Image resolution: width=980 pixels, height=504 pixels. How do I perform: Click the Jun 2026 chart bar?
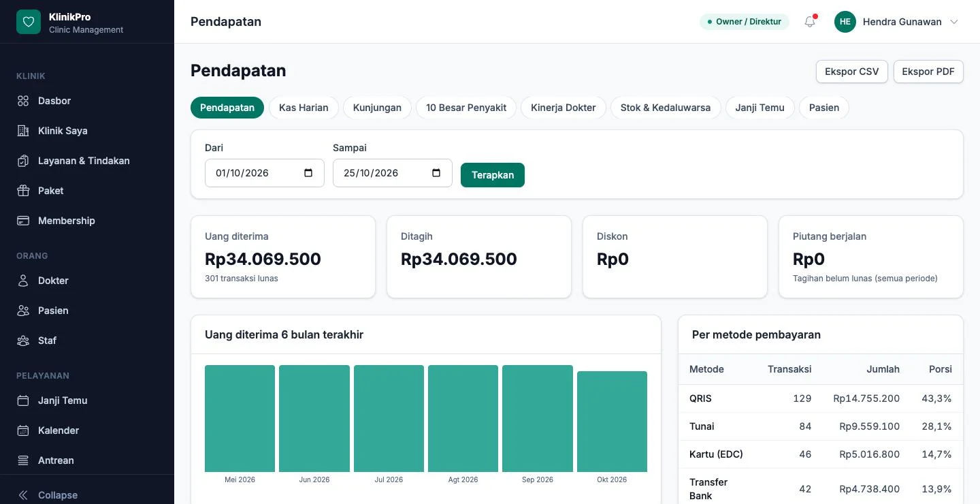pos(314,419)
